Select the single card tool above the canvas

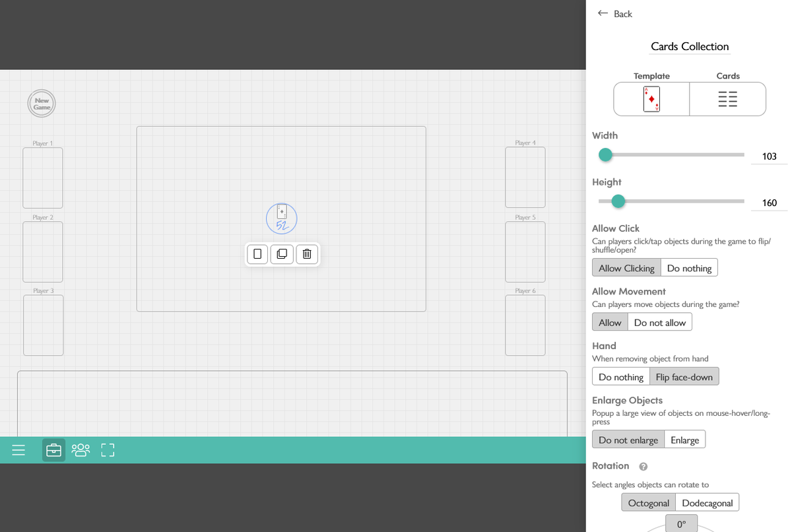(257, 254)
